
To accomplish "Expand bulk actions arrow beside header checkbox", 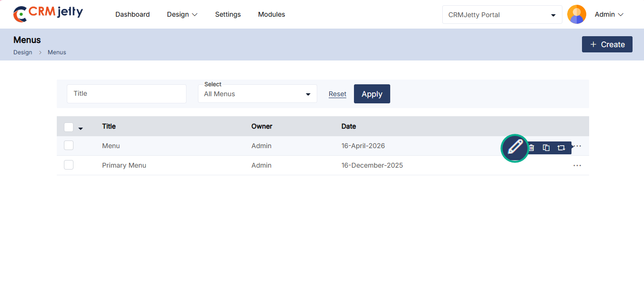I will 81,129.
